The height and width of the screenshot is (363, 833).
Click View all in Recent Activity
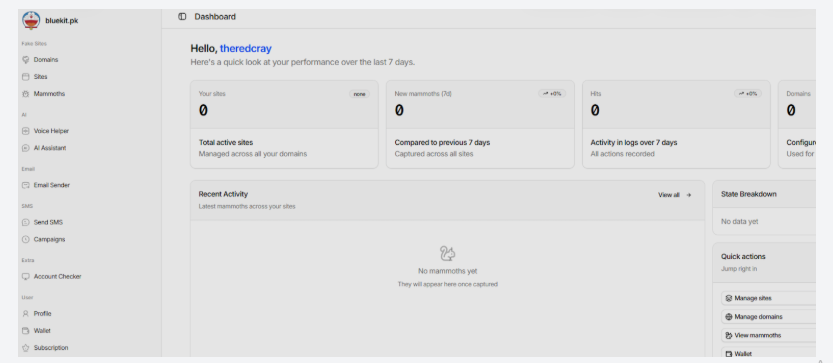[x=668, y=195]
